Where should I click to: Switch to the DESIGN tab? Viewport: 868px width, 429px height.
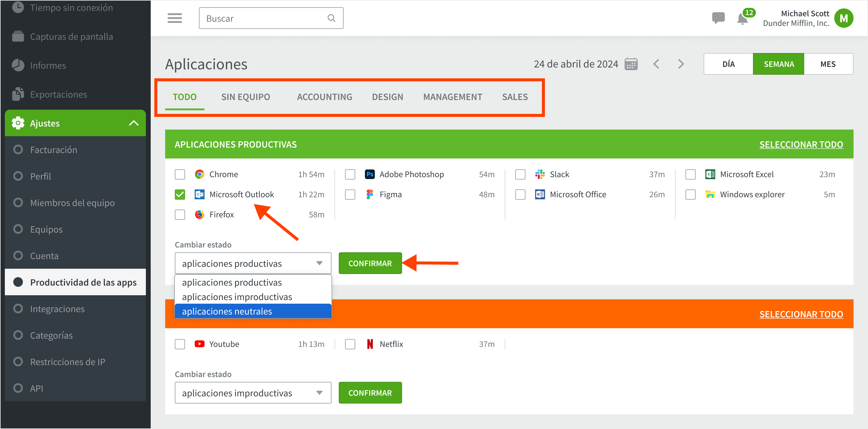click(388, 97)
